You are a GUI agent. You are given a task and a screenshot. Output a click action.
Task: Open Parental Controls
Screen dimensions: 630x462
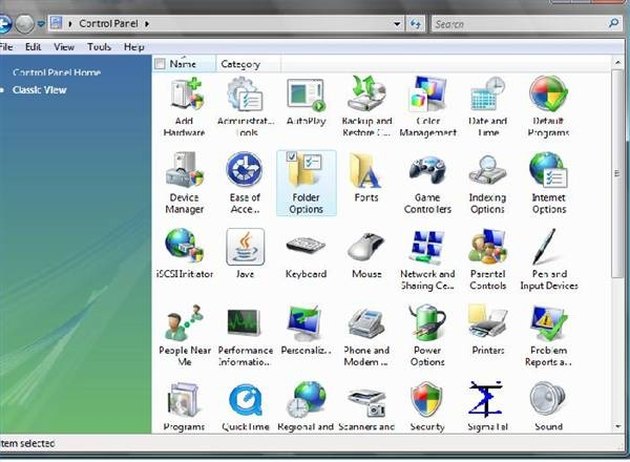coord(488,260)
